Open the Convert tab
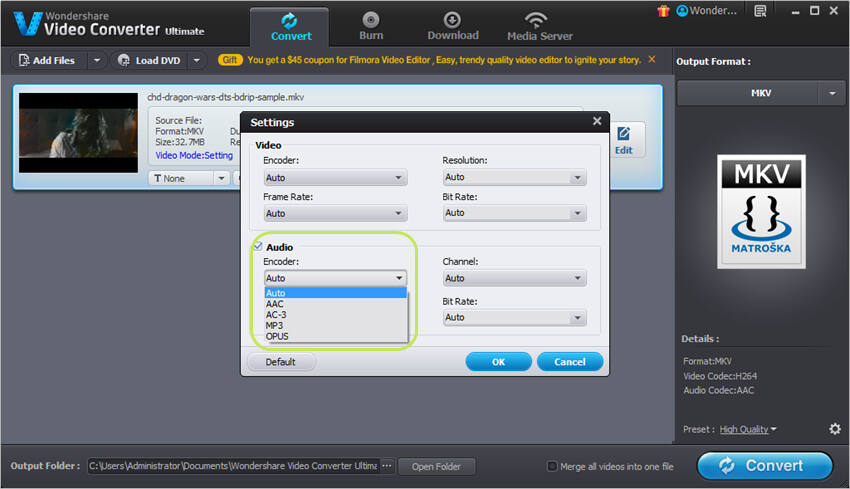Image resolution: width=850 pixels, height=489 pixels. click(289, 27)
